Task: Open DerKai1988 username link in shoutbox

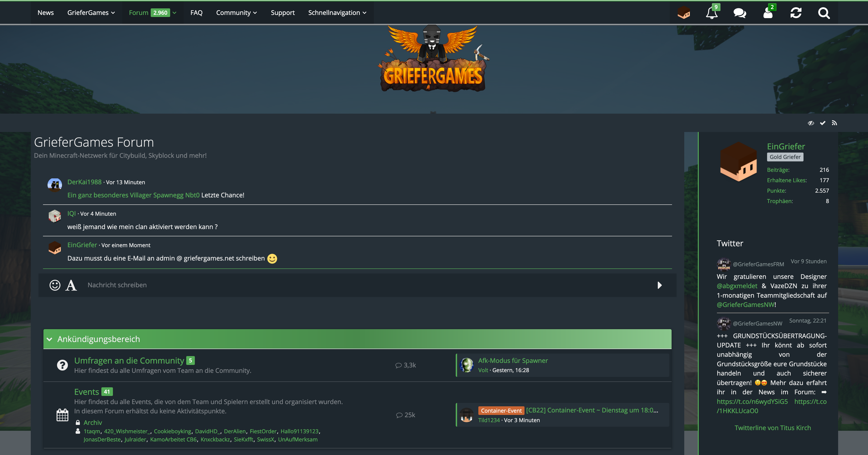Action: 84,182
